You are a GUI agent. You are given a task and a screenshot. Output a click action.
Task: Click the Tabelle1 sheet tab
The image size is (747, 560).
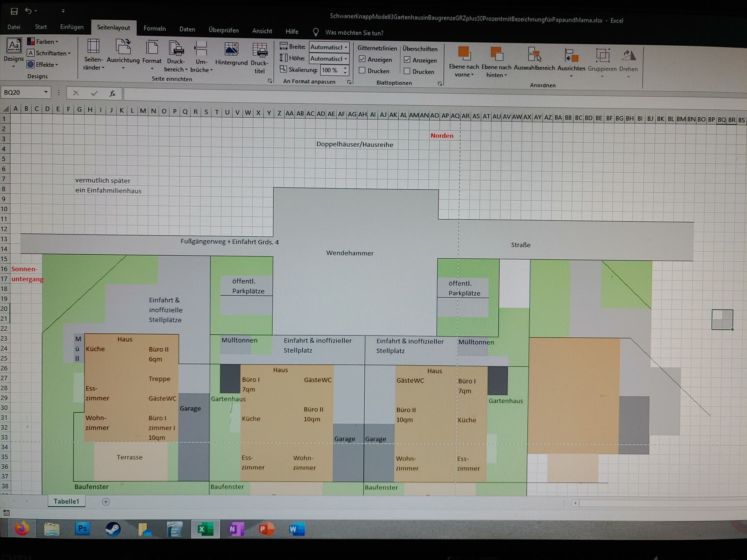coord(66,501)
